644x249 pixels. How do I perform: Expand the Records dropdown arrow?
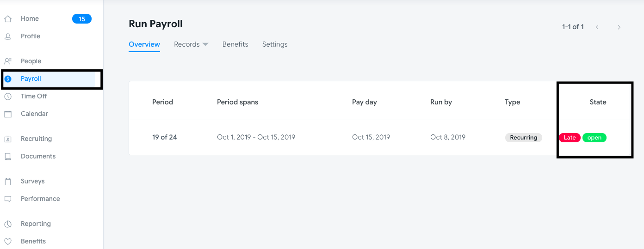(205, 44)
